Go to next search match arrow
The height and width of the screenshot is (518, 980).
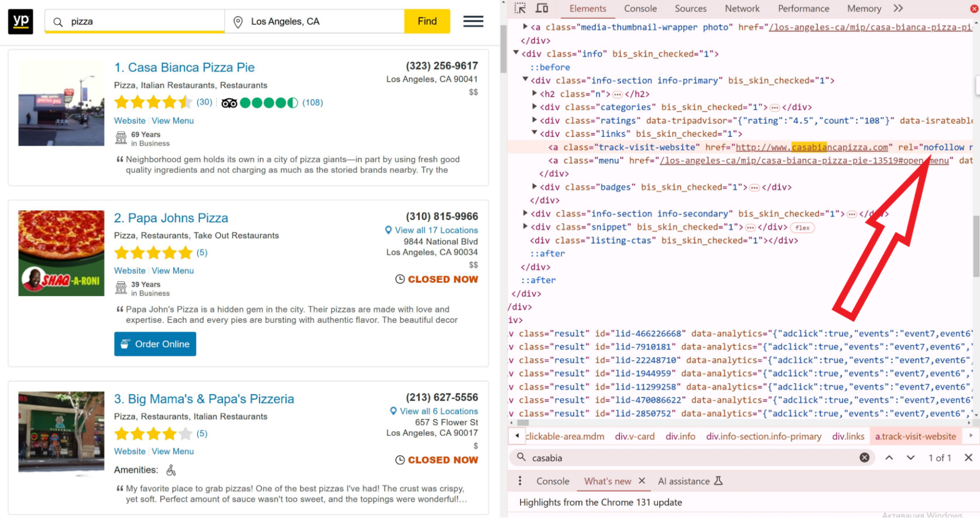(x=911, y=458)
